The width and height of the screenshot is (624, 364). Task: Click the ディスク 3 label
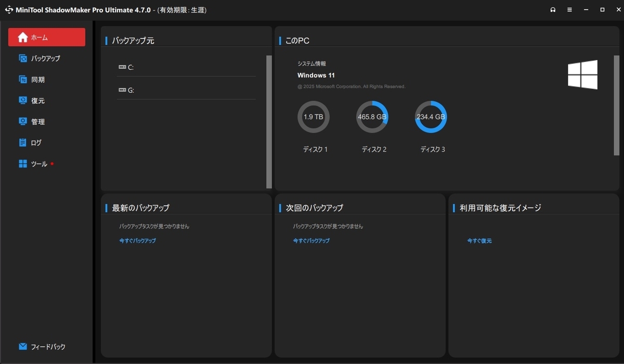(x=433, y=149)
